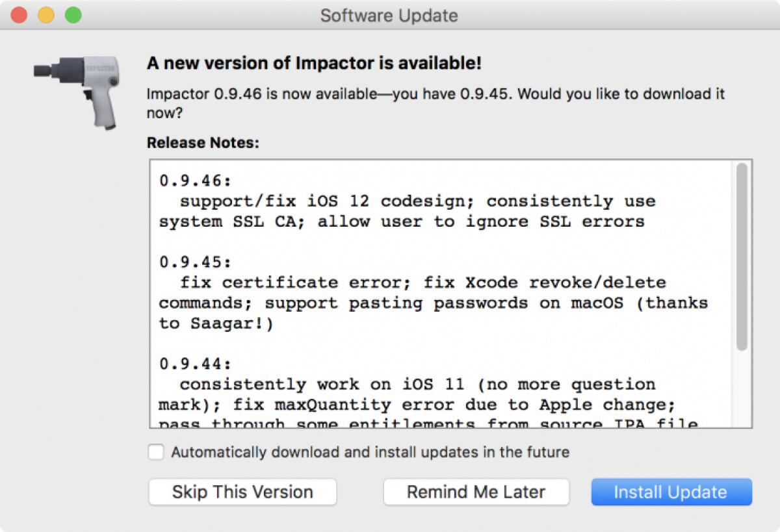
Task: Select the 0.9.46 heading in release notes
Action: [192, 179]
